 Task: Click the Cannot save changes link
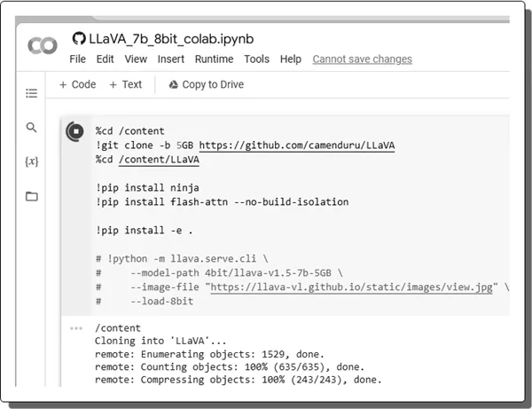pyautogui.click(x=362, y=59)
